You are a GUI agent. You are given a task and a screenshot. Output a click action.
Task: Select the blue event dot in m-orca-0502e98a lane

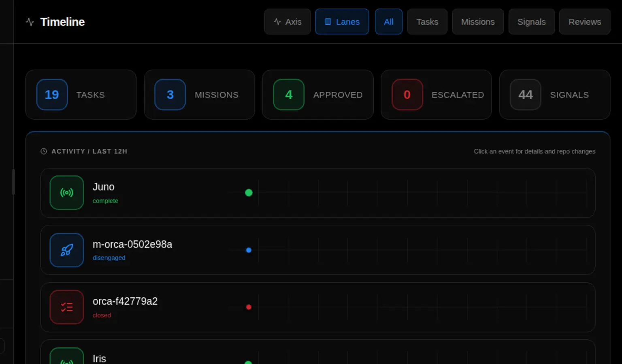[x=249, y=250]
